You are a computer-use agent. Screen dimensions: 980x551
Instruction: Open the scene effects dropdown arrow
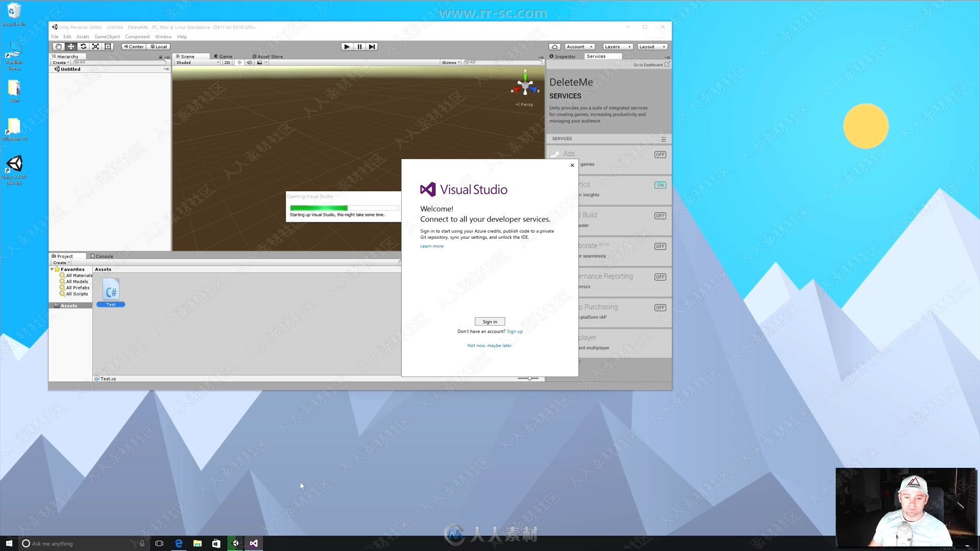pos(266,63)
